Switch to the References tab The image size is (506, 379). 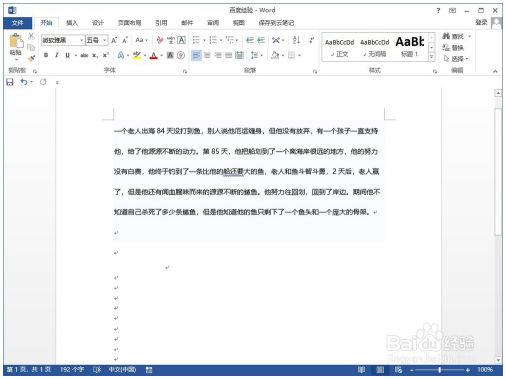tap(161, 23)
